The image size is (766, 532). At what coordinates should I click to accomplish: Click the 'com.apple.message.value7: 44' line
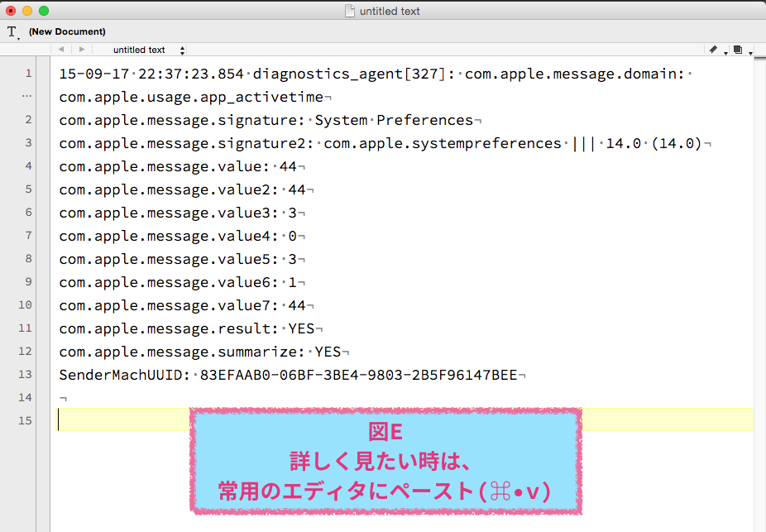182,306
